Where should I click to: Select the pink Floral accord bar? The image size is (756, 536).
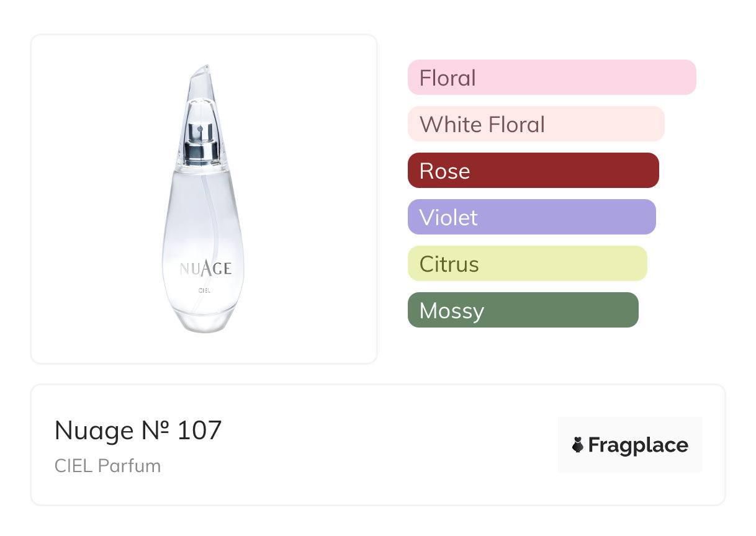tap(552, 78)
